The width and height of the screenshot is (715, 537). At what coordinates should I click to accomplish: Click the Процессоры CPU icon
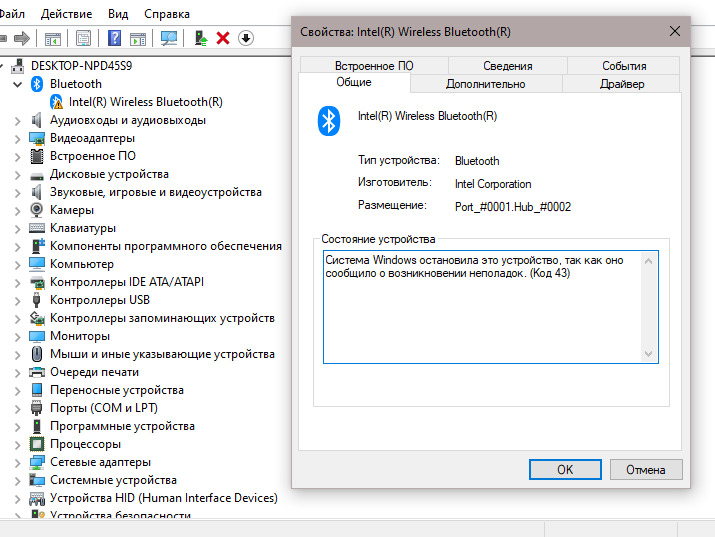37,444
